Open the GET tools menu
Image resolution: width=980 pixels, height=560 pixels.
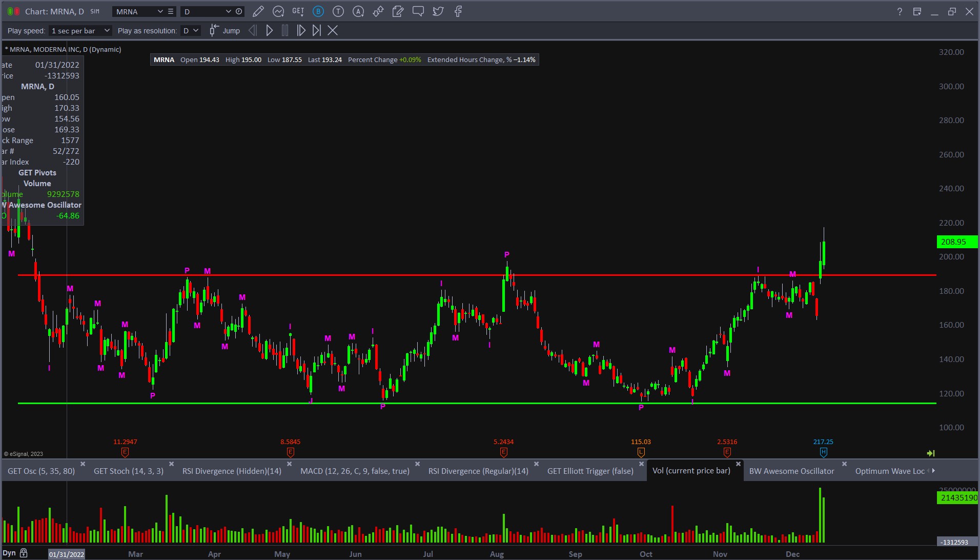[x=298, y=11]
